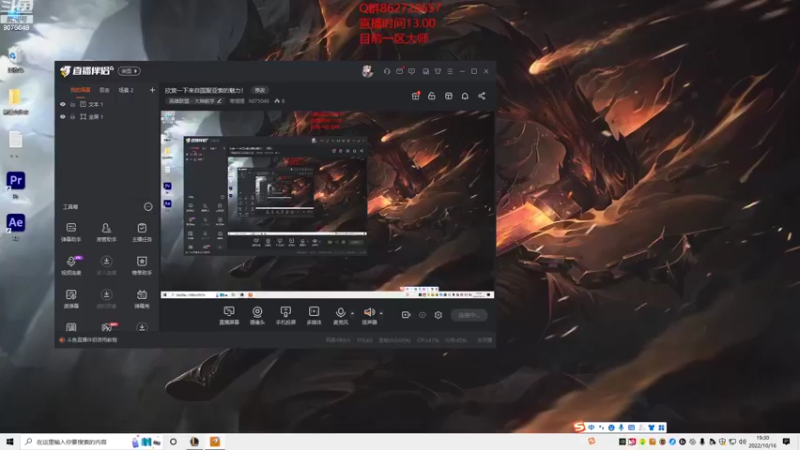
Task: Open the feedback message icon in title bar
Action: [x=412, y=71]
